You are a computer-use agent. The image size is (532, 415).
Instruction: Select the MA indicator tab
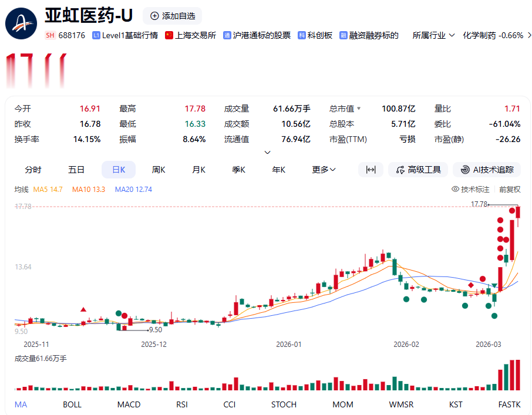click(x=21, y=404)
